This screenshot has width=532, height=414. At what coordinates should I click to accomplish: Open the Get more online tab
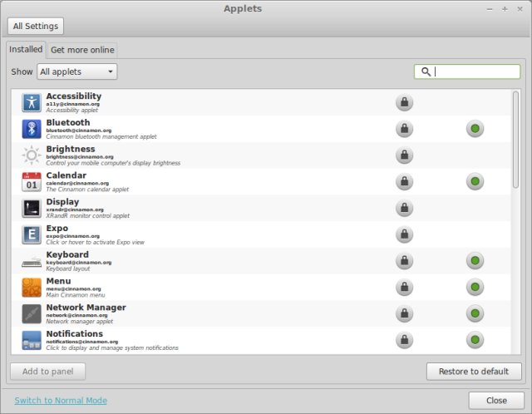(x=82, y=50)
